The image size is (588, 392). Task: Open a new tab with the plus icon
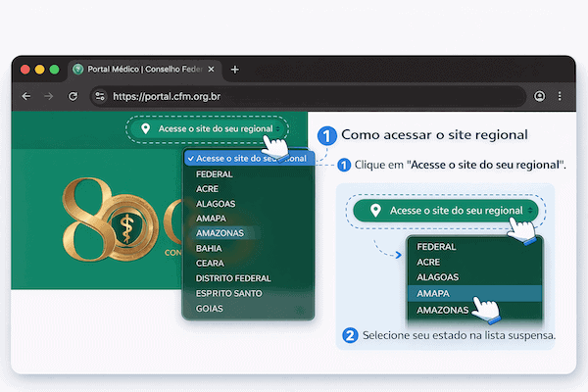pos(235,70)
